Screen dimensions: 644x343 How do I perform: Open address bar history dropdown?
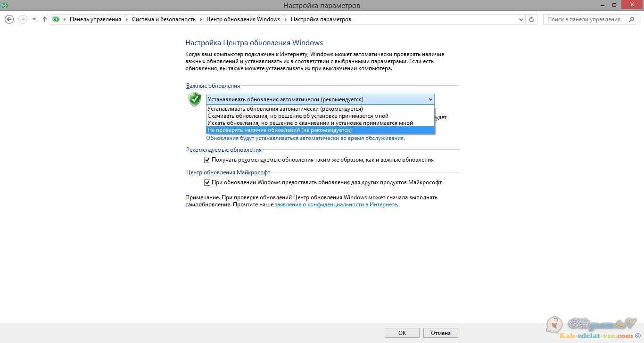click(x=521, y=20)
